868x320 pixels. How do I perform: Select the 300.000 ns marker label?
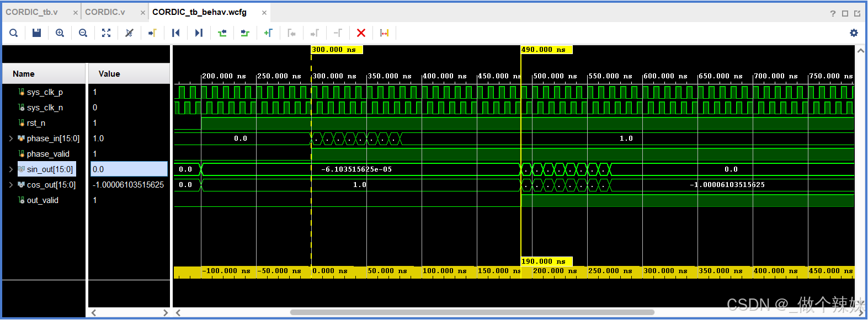(x=337, y=50)
